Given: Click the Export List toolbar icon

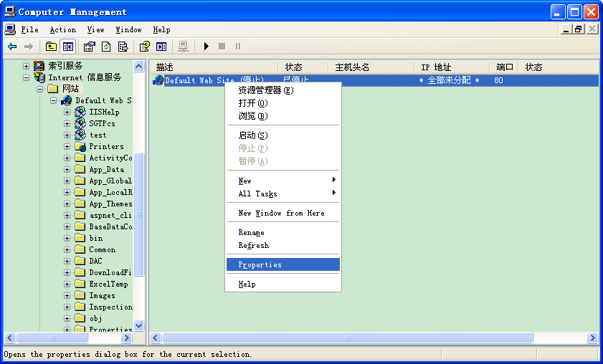Looking at the screenshot, I should (x=123, y=47).
